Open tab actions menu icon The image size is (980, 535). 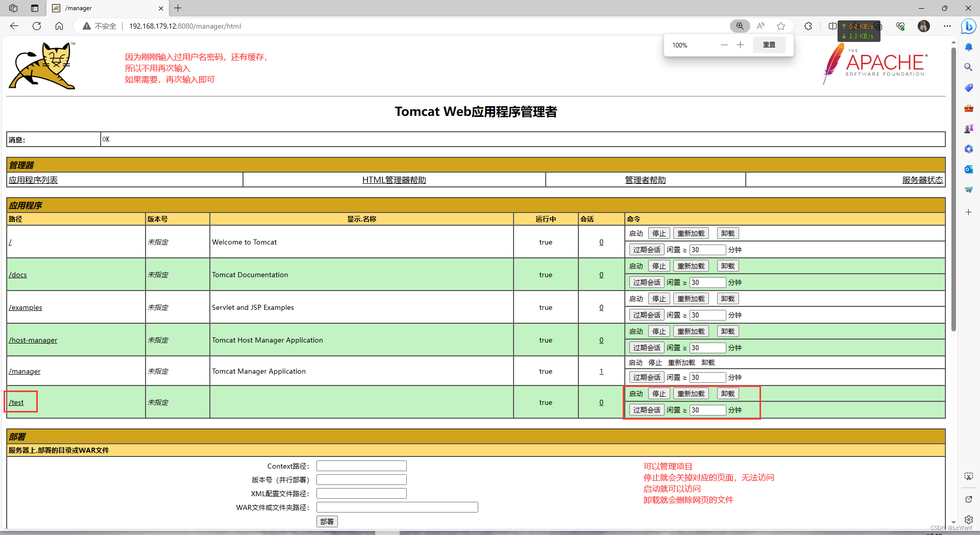pos(35,8)
